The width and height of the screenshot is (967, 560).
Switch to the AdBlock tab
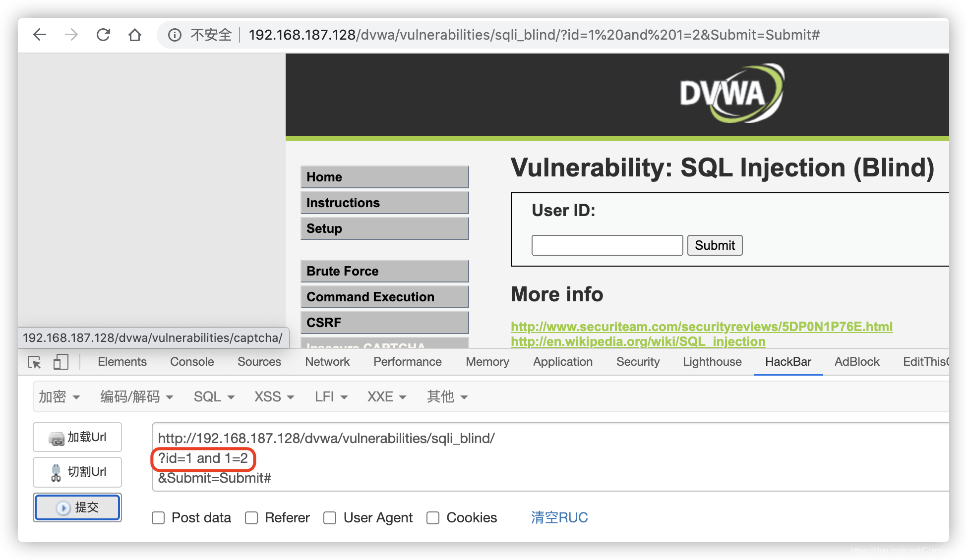857,362
